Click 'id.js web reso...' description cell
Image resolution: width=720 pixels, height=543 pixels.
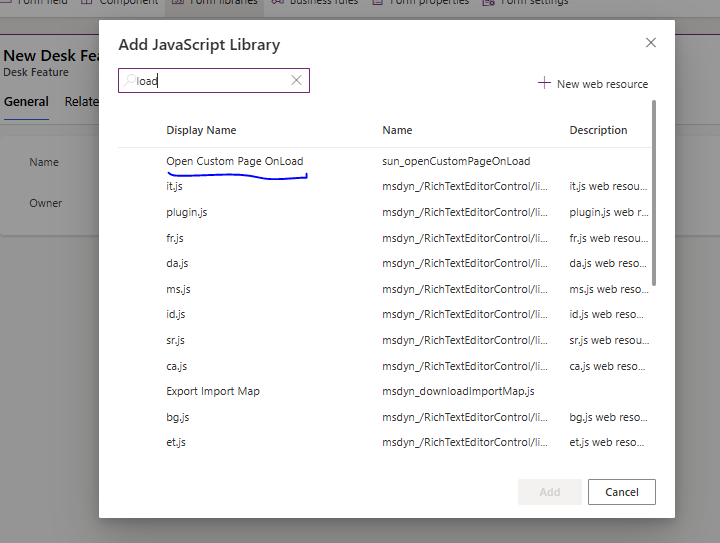point(606,314)
